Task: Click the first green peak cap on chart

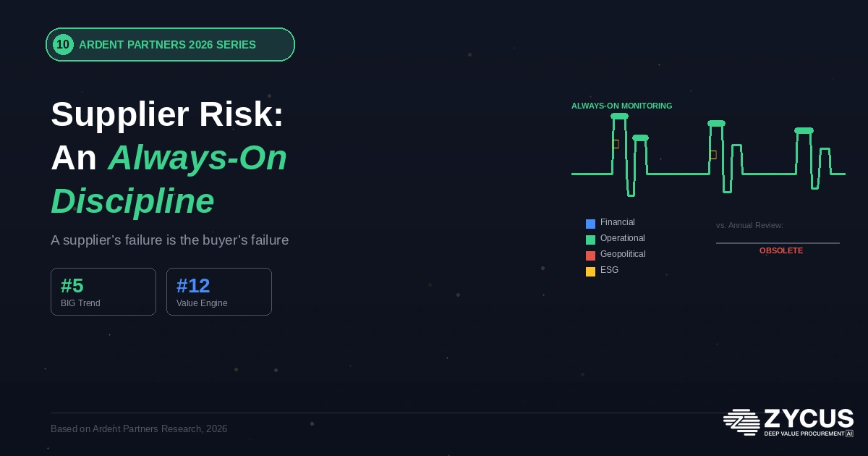Action: (620, 116)
